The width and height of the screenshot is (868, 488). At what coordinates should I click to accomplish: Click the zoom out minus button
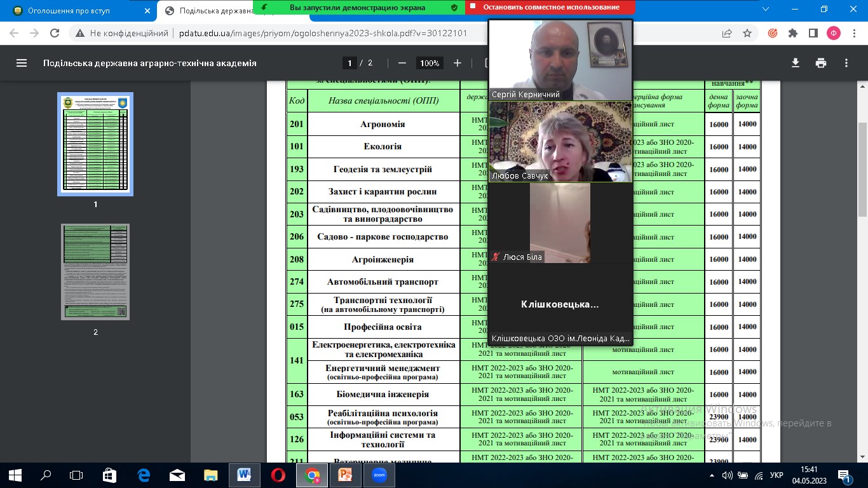[402, 63]
